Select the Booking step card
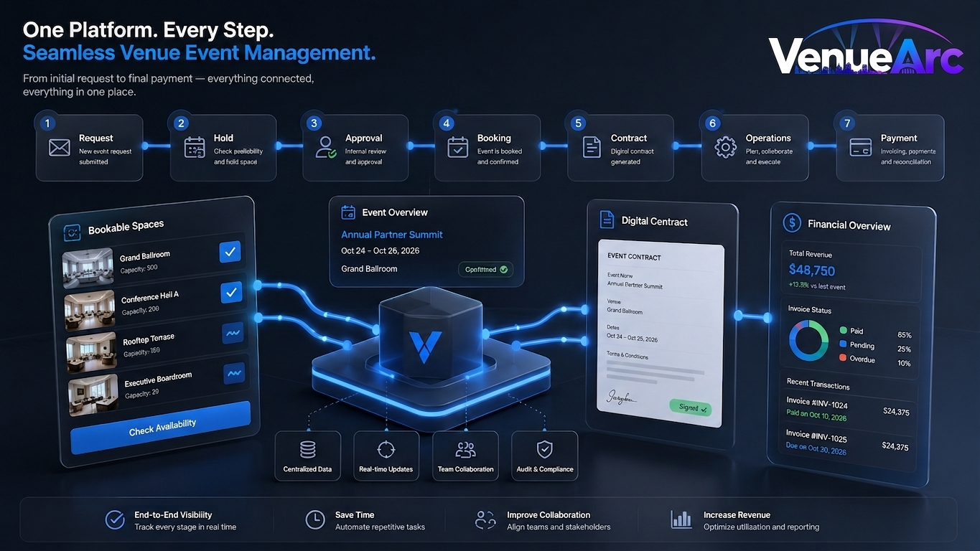Viewport: 980px width, 551px height. 487,148
